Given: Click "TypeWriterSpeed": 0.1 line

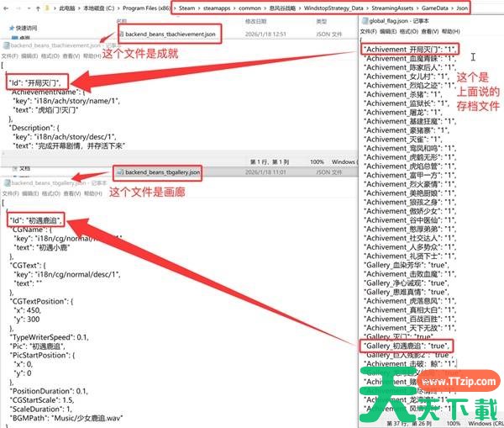Looking at the screenshot, I should [x=50, y=337].
